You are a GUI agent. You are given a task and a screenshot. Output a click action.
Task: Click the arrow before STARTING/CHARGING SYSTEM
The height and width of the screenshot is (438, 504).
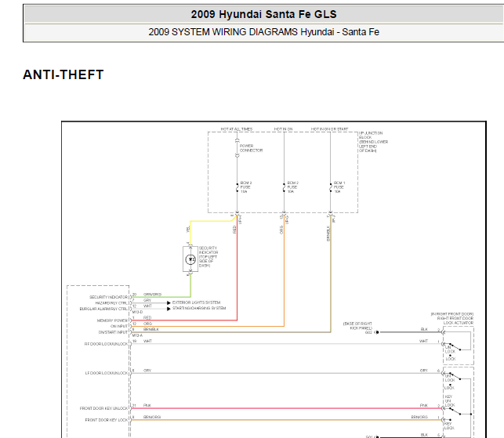click(x=169, y=309)
